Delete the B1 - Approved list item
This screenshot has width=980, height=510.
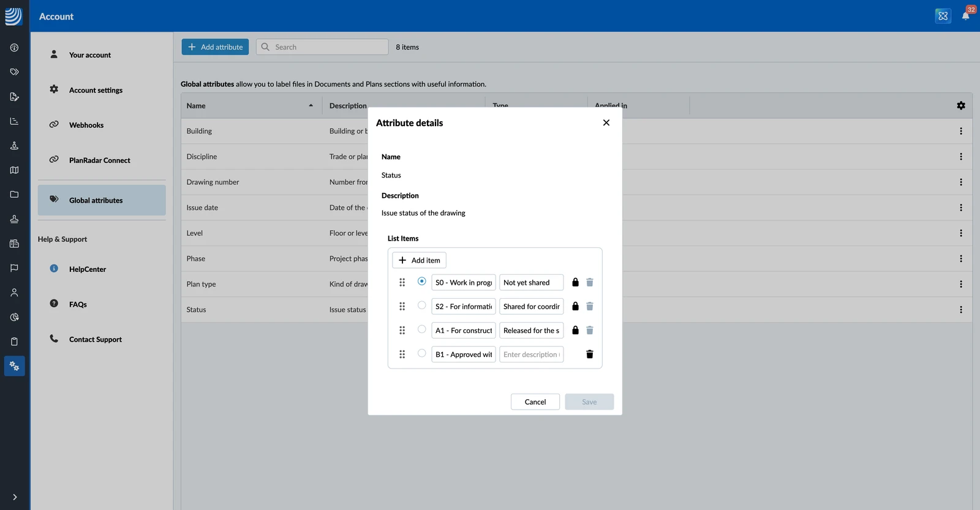[590, 354]
